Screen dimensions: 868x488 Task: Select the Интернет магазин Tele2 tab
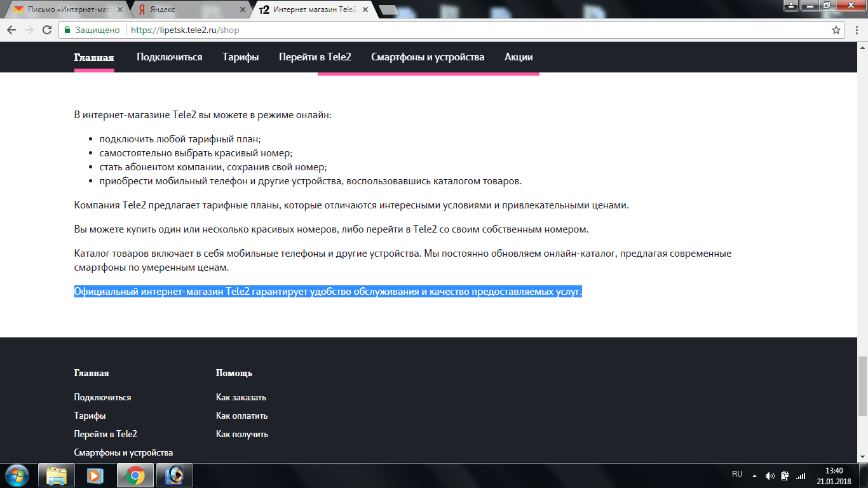pos(313,10)
